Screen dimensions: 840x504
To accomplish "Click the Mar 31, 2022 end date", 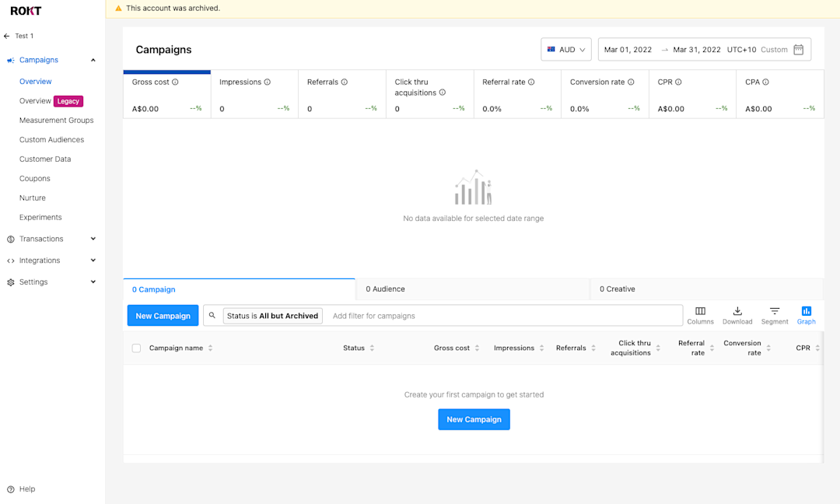I will click(x=697, y=49).
